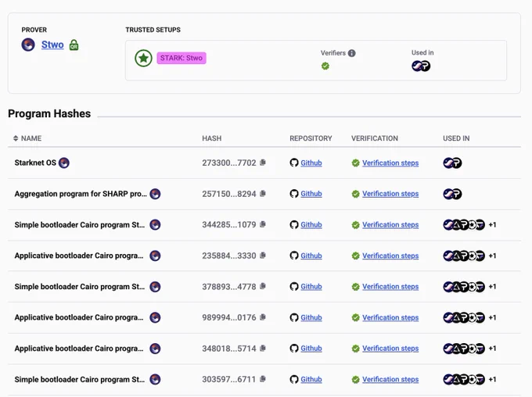
Task: Select the Aggregation program for SHARP name
Action: tap(81, 194)
